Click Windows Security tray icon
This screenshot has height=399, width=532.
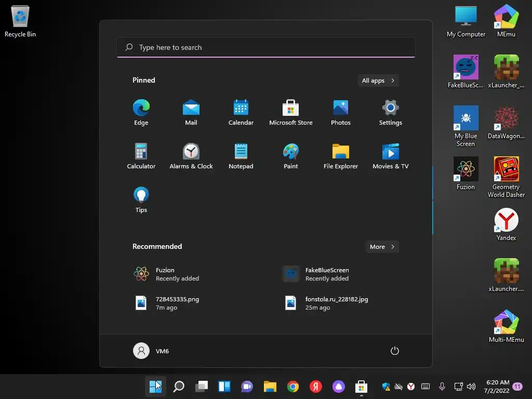(x=386, y=387)
